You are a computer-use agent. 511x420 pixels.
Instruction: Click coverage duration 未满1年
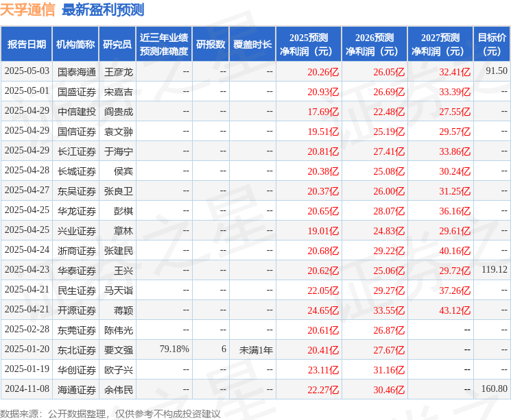click(x=256, y=350)
